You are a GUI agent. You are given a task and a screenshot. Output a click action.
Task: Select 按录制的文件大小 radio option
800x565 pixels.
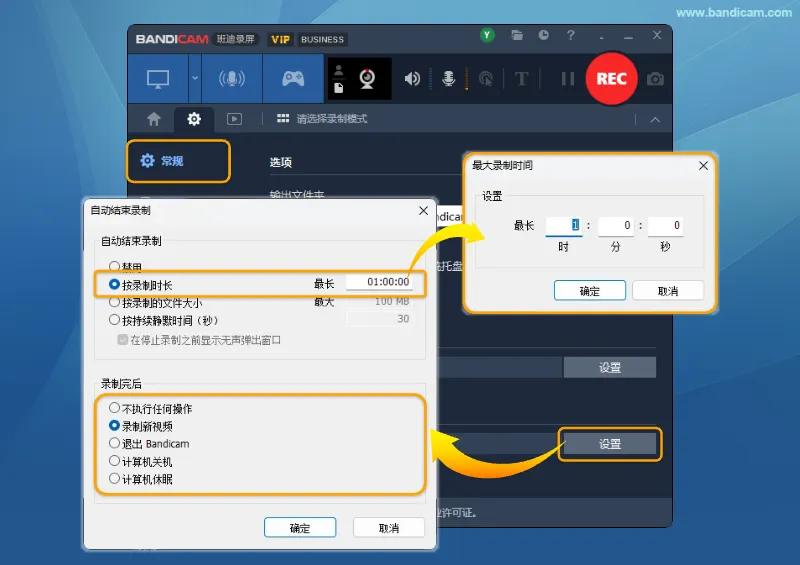[x=114, y=302]
